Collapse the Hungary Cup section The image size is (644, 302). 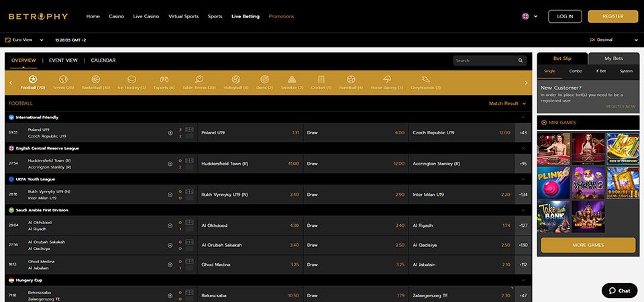pos(523,281)
